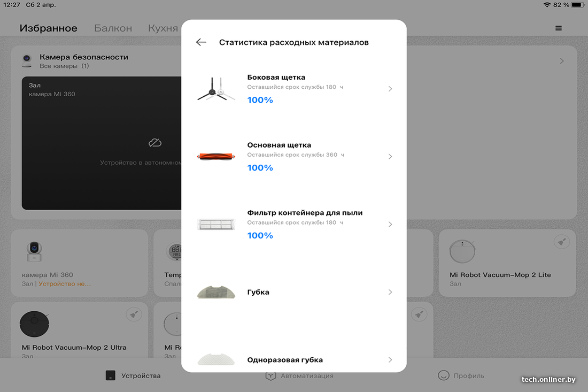The width and height of the screenshot is (588, 392).
Task: Click 100% value under Фильтр контейнера для пыли
Action: click(260, 236)
